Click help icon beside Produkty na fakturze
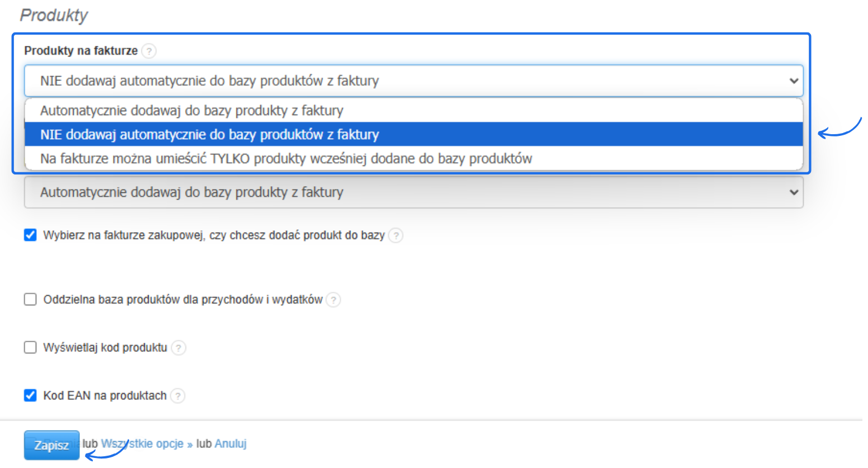The image size is (868, 468). tap(149, 51)
